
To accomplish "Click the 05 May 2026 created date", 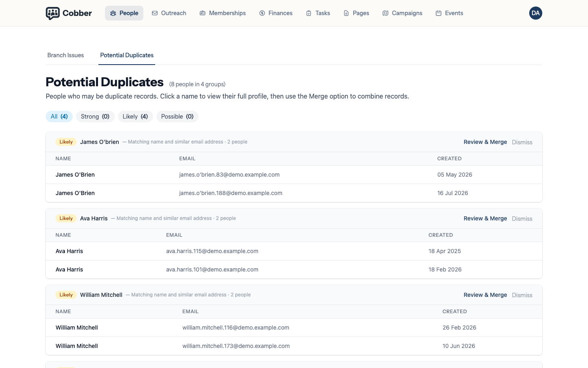I will pos(455,175).
